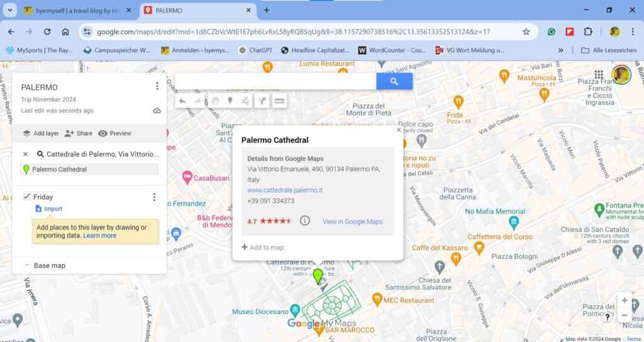Open the Anmelden byemys bookmark
Image resolution: width=644 pixels, height=342 pixels.
tap(195, 50)
